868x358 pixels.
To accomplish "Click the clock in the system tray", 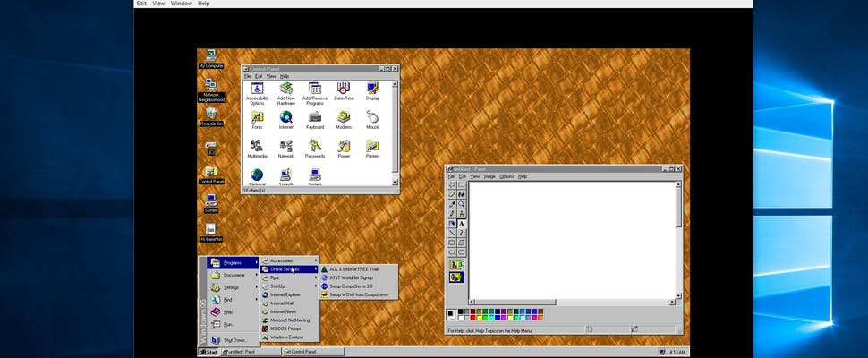I will (677, 352).
